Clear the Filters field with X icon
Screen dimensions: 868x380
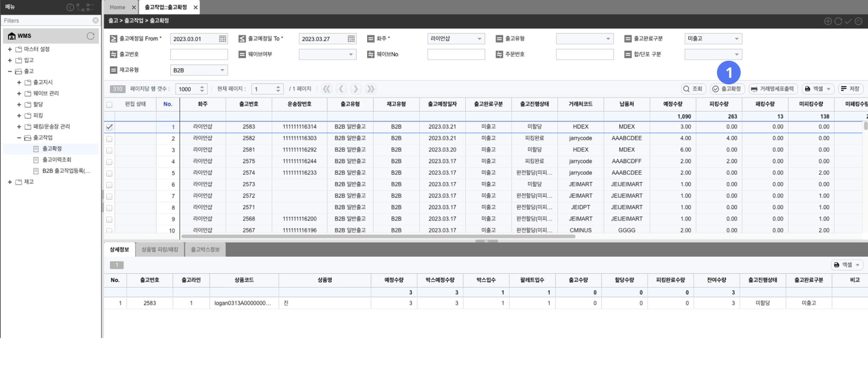95,20
